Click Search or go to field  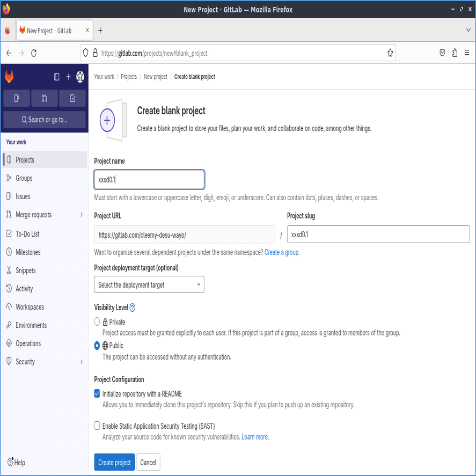(45, 120)
